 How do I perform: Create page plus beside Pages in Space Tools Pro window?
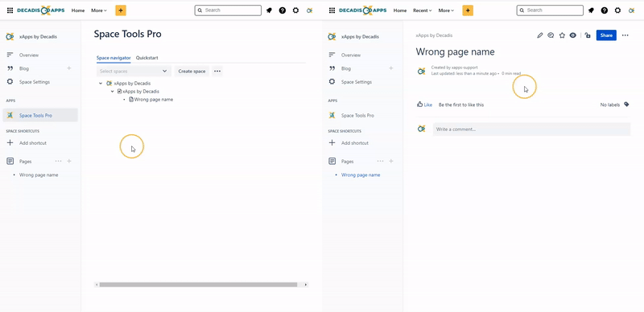click(69, 162)
